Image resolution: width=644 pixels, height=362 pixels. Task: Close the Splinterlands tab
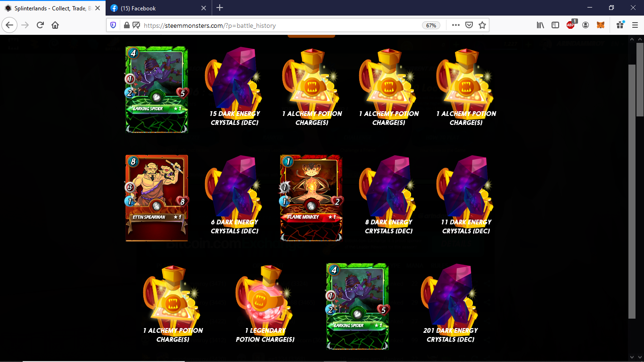coord(98,8)
